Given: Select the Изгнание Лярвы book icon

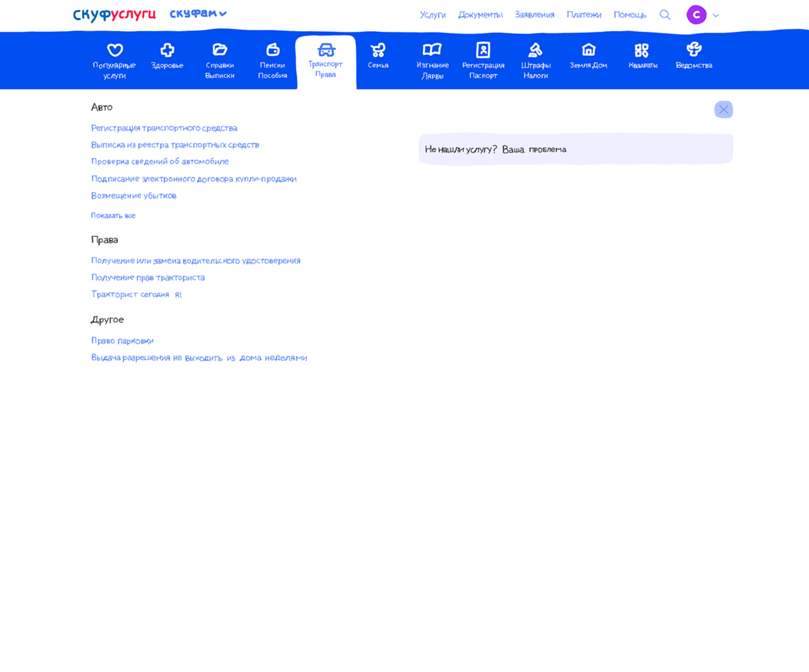Looking at the screenshot, I should coord(432,50).
